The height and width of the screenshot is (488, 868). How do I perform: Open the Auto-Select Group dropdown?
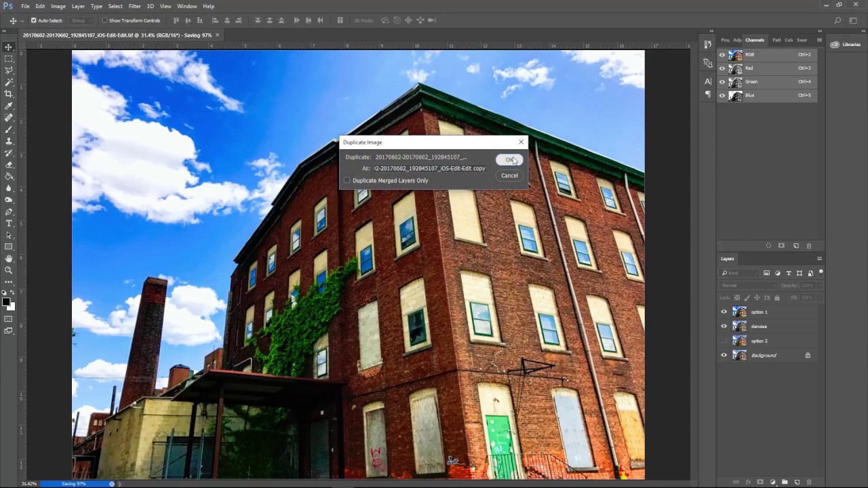point(82,20)
